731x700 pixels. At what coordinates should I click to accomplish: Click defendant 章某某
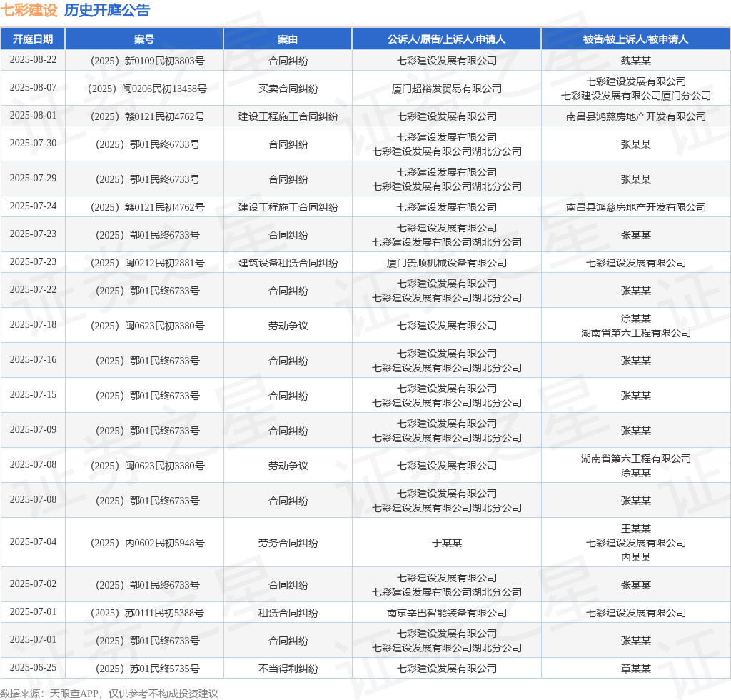click(x=636, y=669)
